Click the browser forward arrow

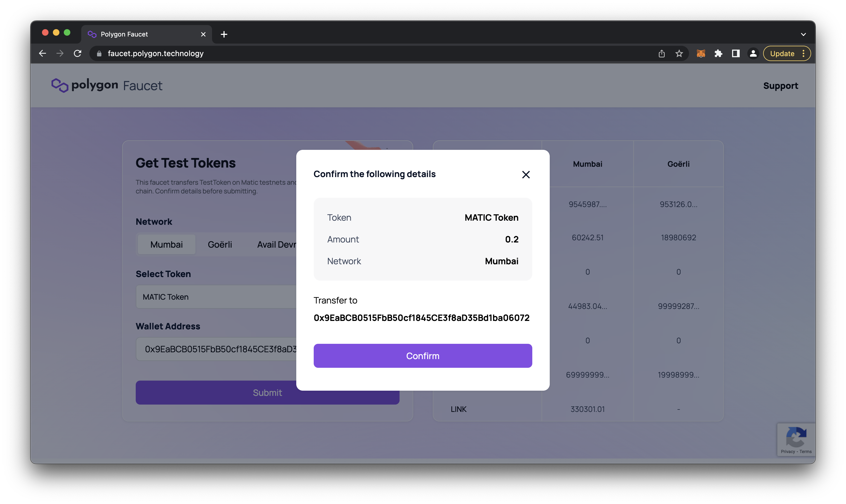[60, 53]
